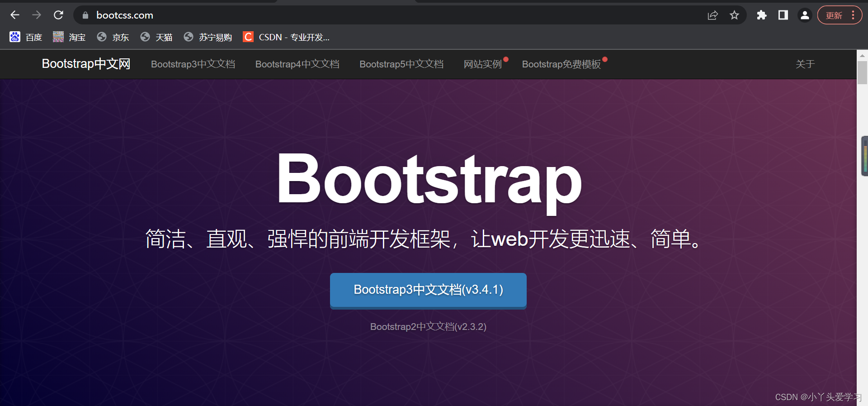This screenshot has width=868, height=406.
Task: Open Bootstrap3中文文档 nav item
Action: pos(193,64)
